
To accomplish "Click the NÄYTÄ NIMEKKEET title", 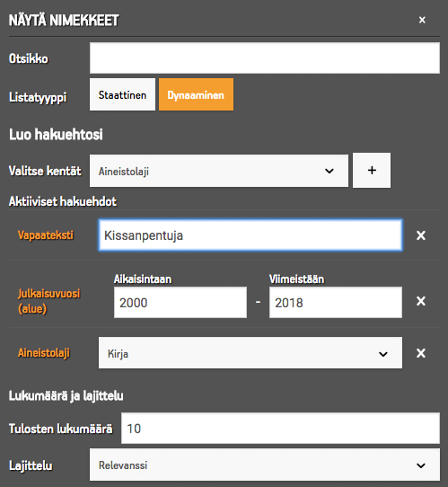I will [64, 21].
